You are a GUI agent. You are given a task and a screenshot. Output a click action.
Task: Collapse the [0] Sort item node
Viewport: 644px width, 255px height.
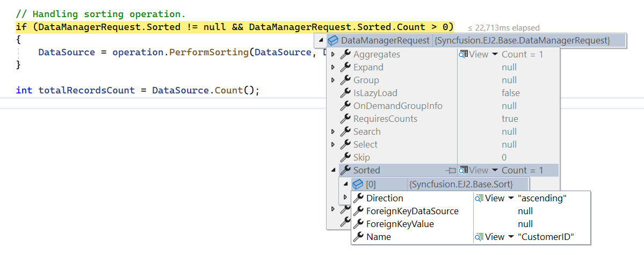tap(346, 184)
